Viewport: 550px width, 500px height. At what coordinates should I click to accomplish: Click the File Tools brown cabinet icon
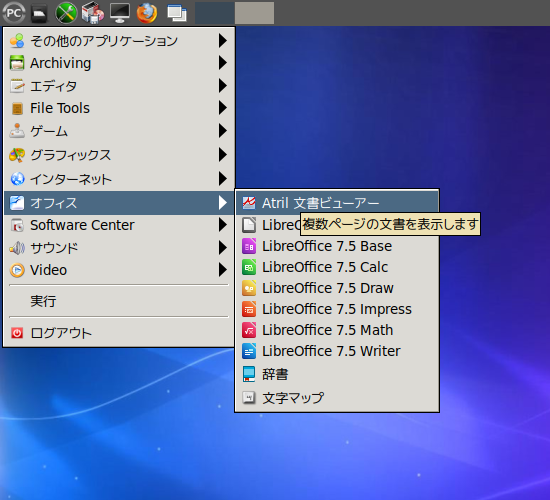[17, 108]
